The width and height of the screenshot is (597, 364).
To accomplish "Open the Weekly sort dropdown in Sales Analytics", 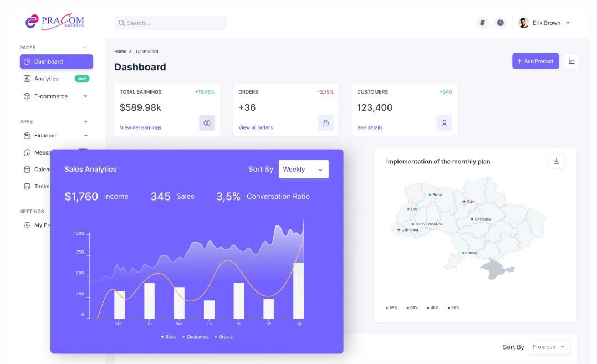I will (x=304, y=169).
